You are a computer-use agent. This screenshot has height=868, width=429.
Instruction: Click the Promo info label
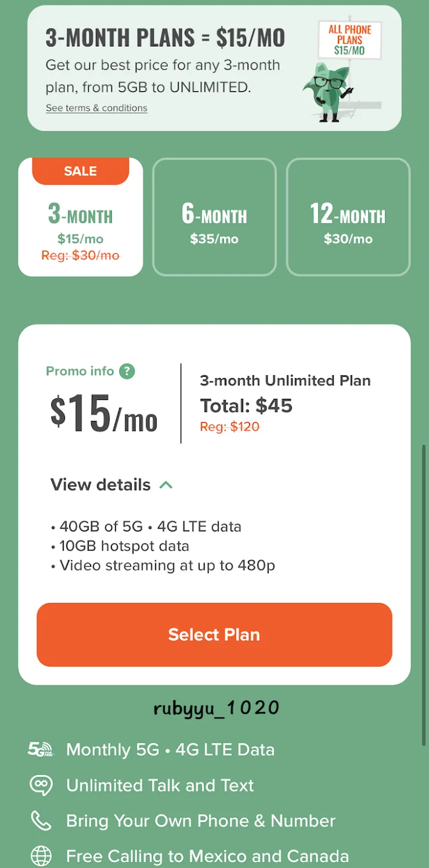click(80, 371)
